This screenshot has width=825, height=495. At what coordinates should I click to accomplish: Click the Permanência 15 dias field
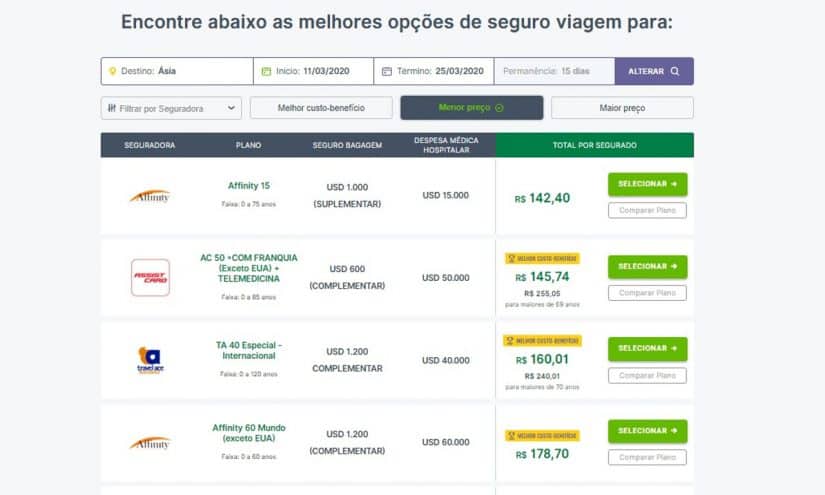(x=554, y=71)
